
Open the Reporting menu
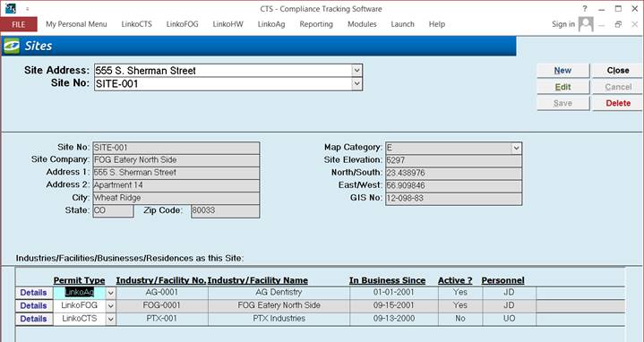pos(316,24)
